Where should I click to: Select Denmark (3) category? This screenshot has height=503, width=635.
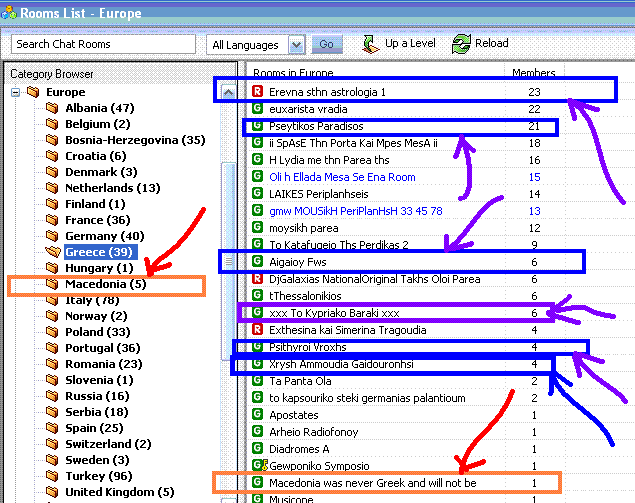(x=101, y=172)
